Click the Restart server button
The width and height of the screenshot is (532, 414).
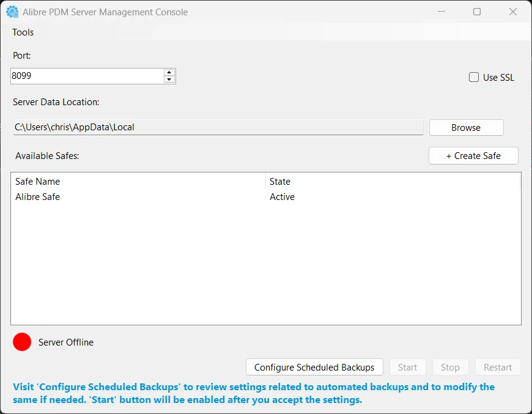click(x=498, y=367)
